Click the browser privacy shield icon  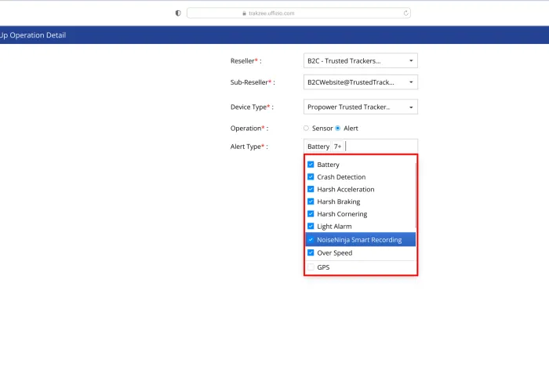point(178,13)
